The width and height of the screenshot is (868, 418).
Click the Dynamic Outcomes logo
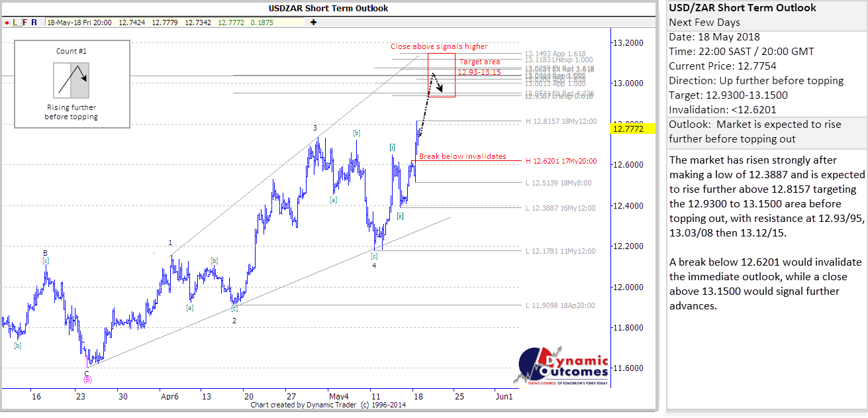(x=561, y=365)
